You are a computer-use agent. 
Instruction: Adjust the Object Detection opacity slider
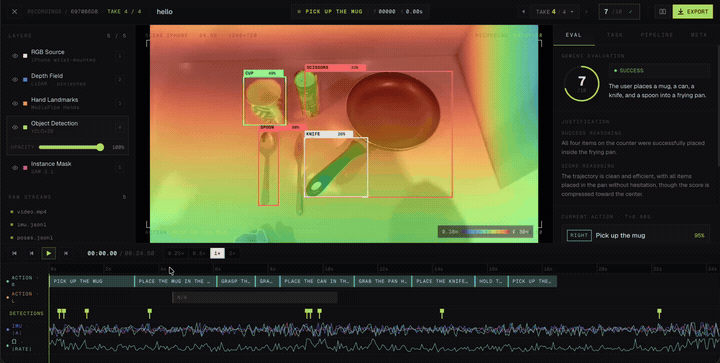pyautogui.click(x=71, y=147)
